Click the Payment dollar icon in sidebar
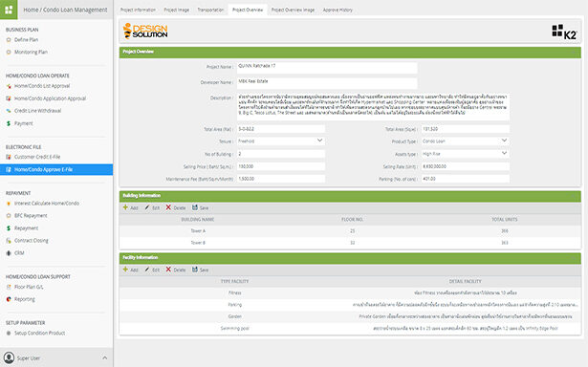Screen dimensions: 588x367 click(9, 123)
